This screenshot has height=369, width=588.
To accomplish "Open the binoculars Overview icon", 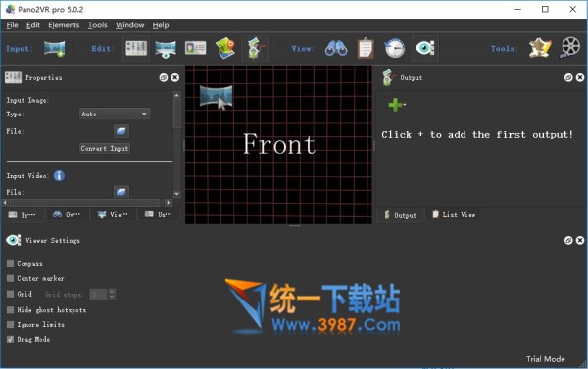I will pyautogui.click(x=336, y=48).
